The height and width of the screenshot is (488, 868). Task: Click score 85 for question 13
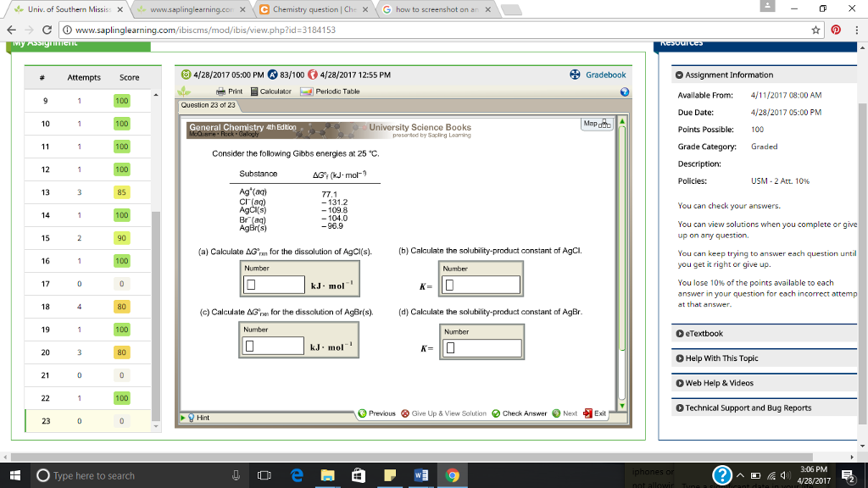122,192
